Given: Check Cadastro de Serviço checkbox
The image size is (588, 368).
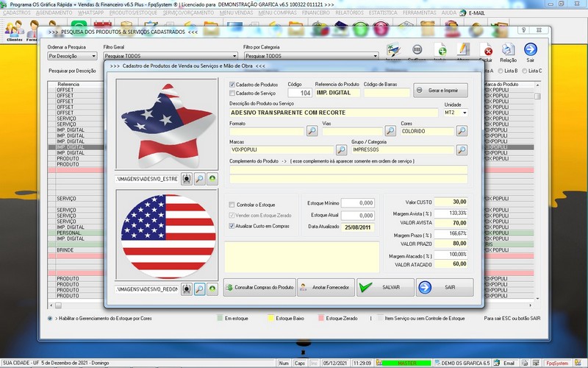Looking at the screenshot, I should (x=232, y=93).
